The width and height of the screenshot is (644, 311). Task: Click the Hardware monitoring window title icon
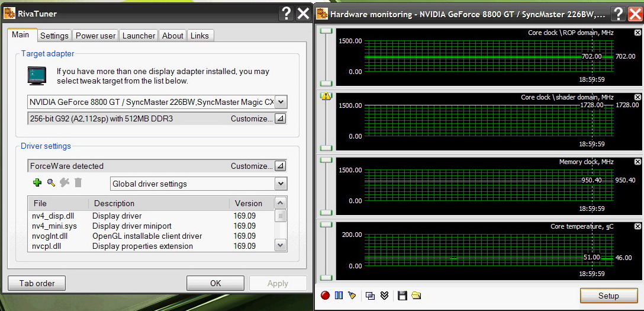tap(323, 14)
